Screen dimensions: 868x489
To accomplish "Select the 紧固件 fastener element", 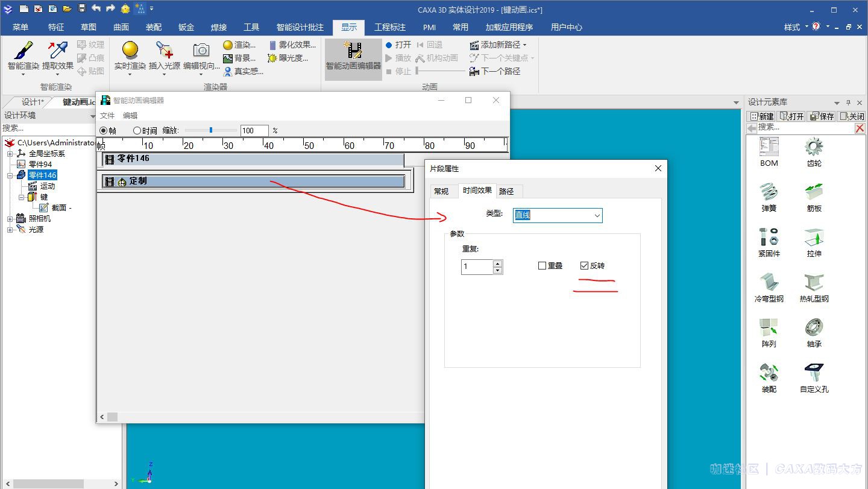I will pyautogui.click(x=769, y=242).
